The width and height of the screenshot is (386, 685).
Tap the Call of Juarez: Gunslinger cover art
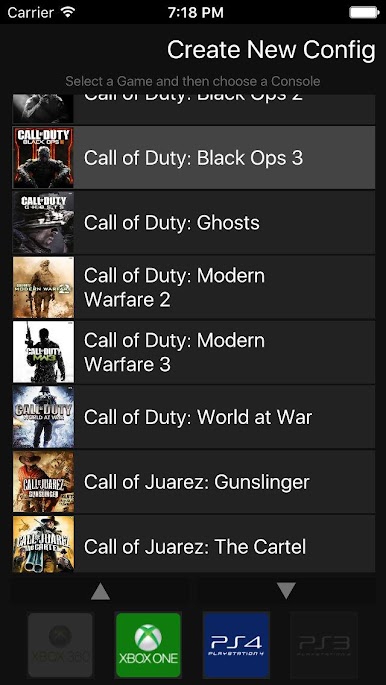(43, 481)
